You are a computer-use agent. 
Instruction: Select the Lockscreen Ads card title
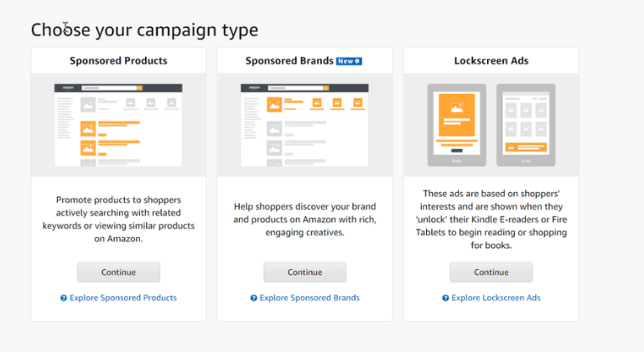491,61
